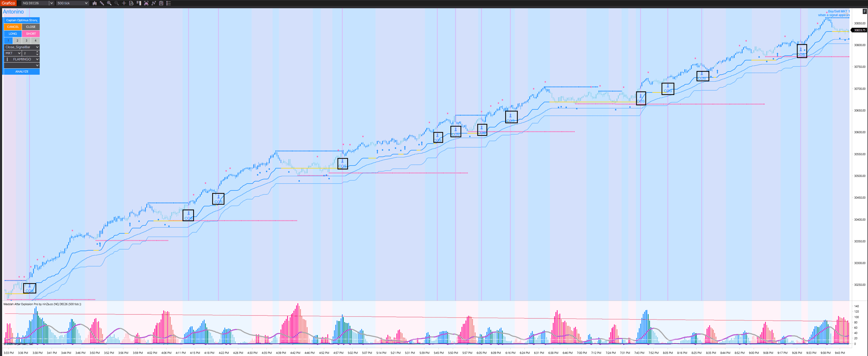Click the blue LONG button
868x356 pixels.
point(13,34)
